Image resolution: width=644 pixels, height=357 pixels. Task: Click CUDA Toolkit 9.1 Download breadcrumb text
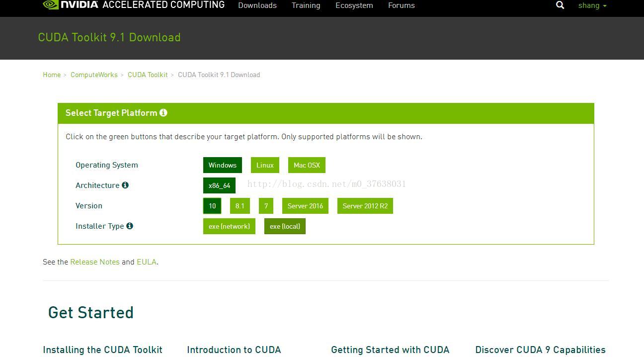click(219, 75)
